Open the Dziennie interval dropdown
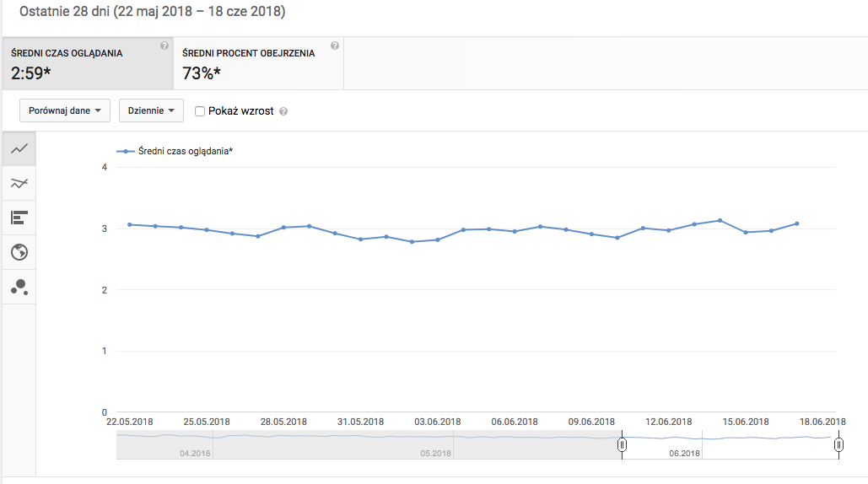The height and width of the screenshot is (484, 868). click(151, 110)
